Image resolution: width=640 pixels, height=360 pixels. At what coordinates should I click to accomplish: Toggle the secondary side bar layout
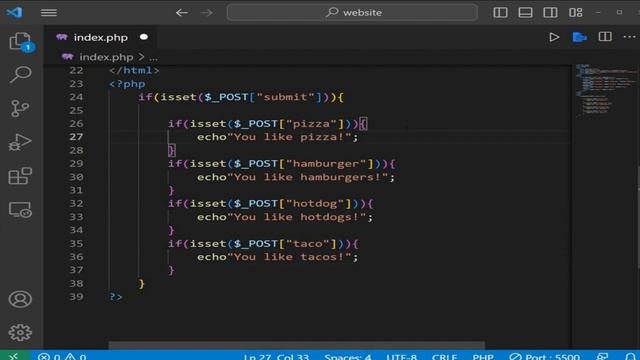point(550,13)
